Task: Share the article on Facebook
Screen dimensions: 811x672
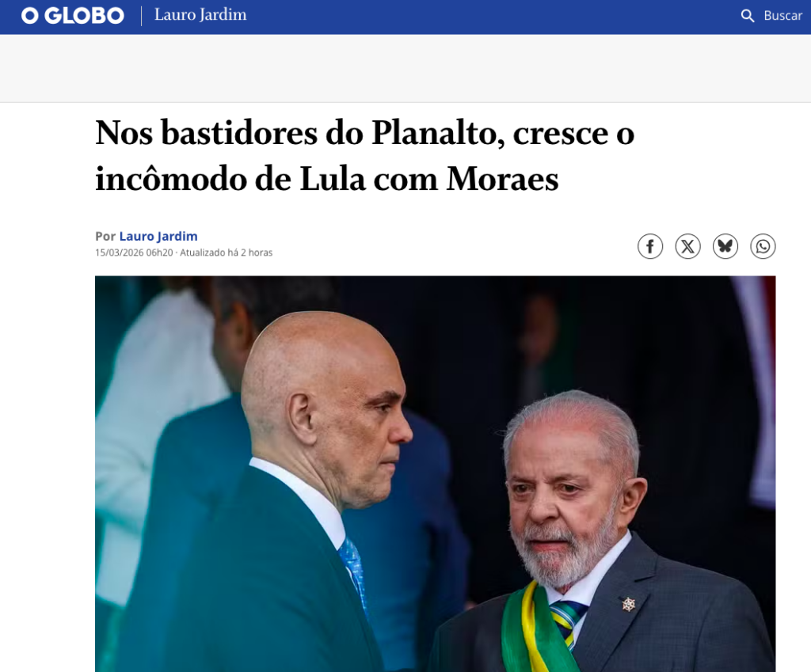Action: [650, 246]
